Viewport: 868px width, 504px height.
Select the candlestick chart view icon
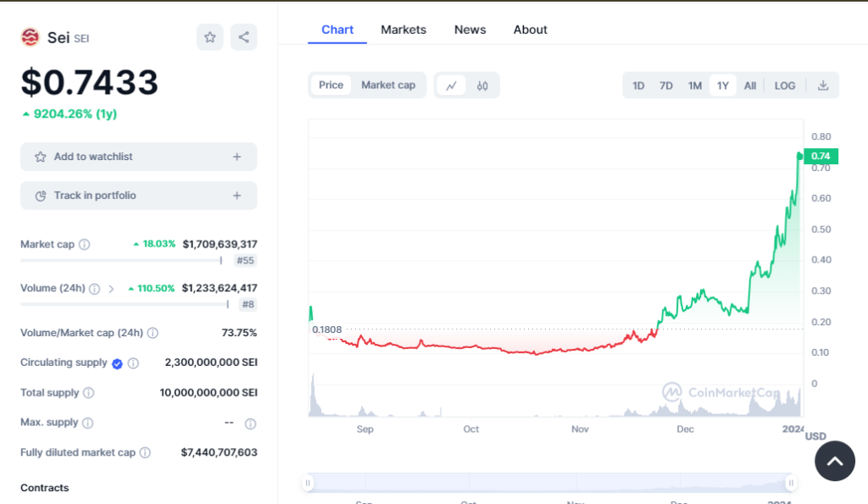point(482,86)
